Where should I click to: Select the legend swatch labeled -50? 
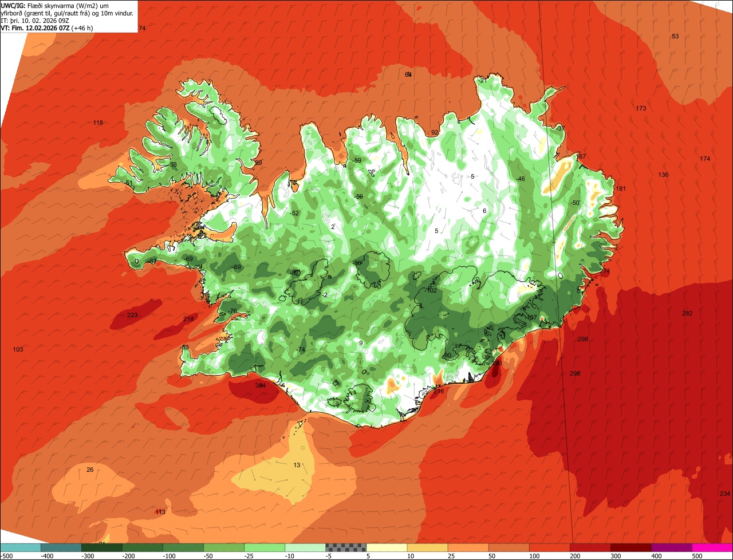223,547
